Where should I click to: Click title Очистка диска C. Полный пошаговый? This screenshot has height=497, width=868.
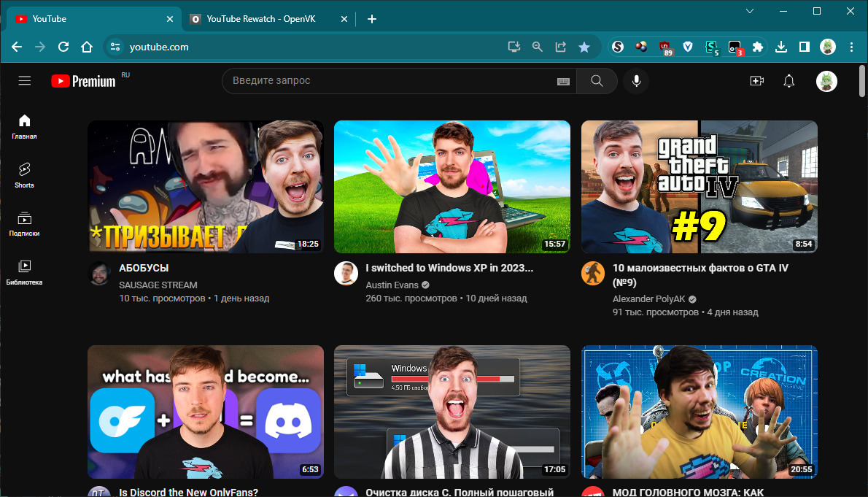pos(460,492)
